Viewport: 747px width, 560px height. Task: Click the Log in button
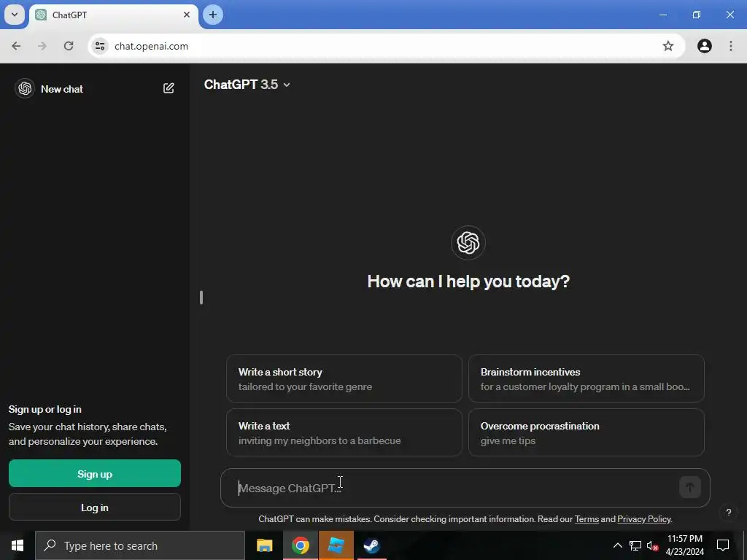[x=95, y=507]
